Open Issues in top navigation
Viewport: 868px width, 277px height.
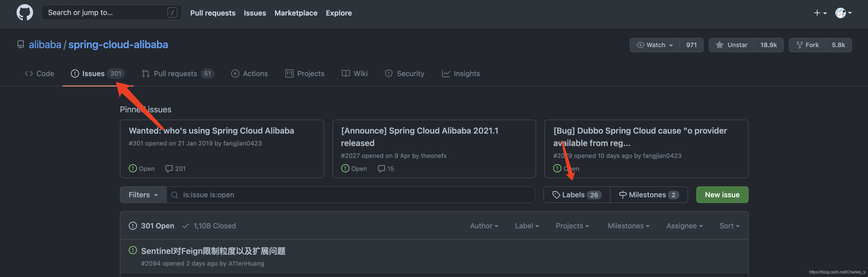click(255, 13)
